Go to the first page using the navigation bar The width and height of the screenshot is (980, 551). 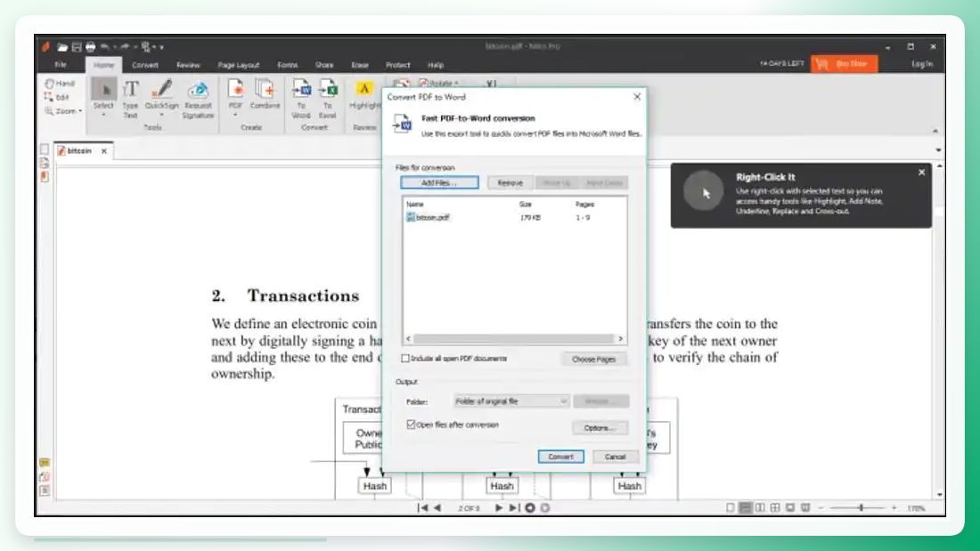pyautogui.click(x=423, y=508)
